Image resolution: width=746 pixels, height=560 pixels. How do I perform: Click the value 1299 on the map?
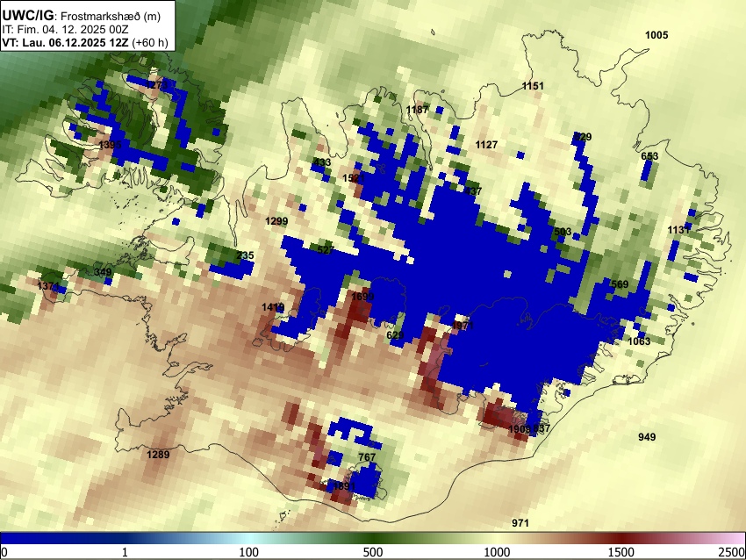click(x=276, y=221)
